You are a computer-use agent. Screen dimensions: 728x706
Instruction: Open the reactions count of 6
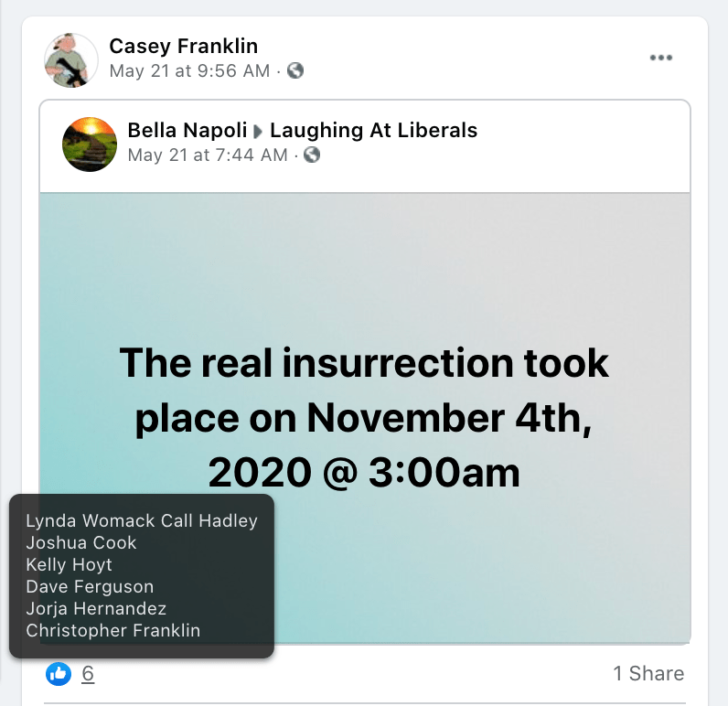[88, 674]
